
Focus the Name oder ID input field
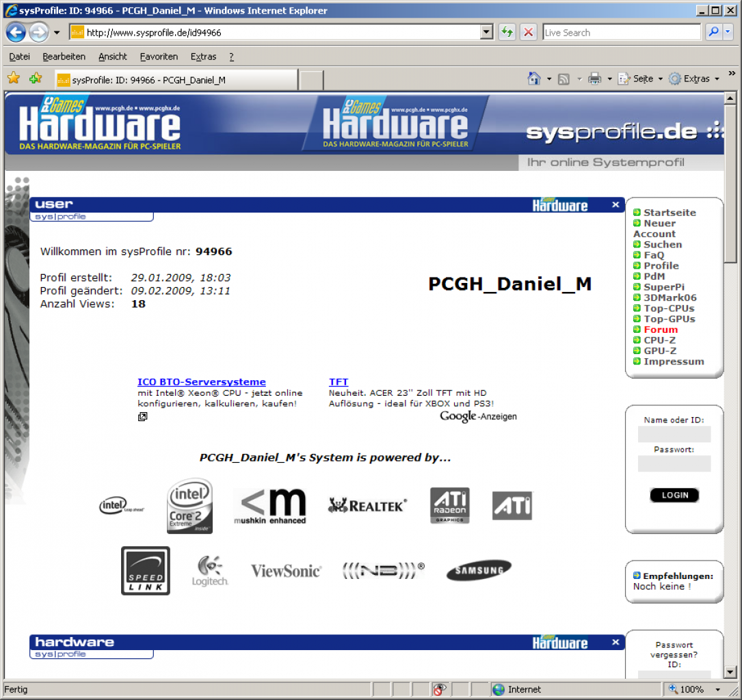tap(674, 433)
